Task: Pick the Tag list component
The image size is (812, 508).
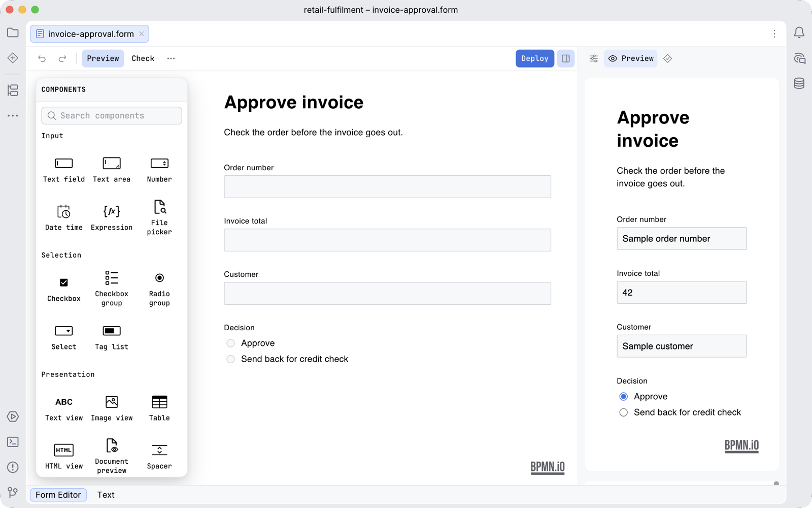Action: coord(112,337)
